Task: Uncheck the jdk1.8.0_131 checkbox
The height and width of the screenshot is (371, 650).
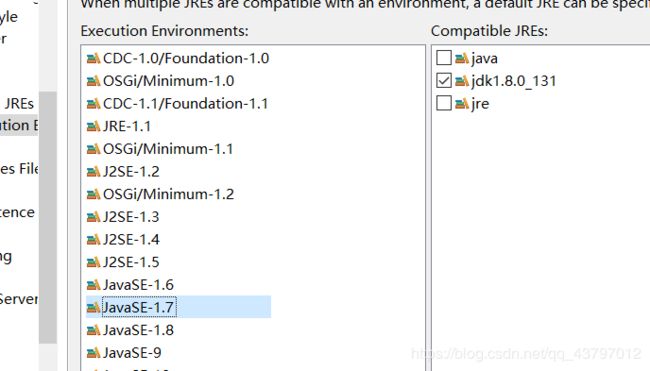Action: (444, 80)
